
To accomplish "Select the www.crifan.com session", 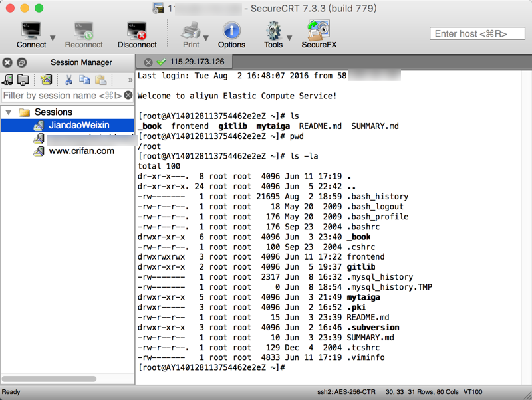I will click(x=81, y=151).
